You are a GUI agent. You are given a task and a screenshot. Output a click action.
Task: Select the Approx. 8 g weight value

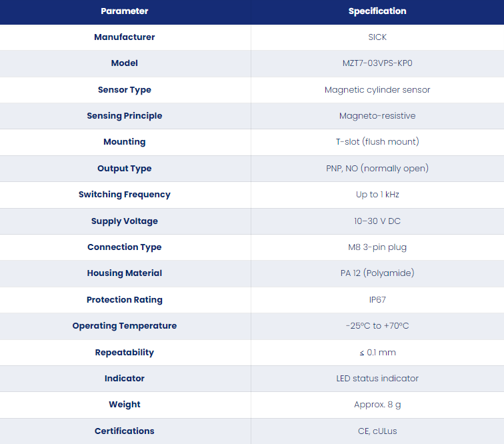click(377, 405)
